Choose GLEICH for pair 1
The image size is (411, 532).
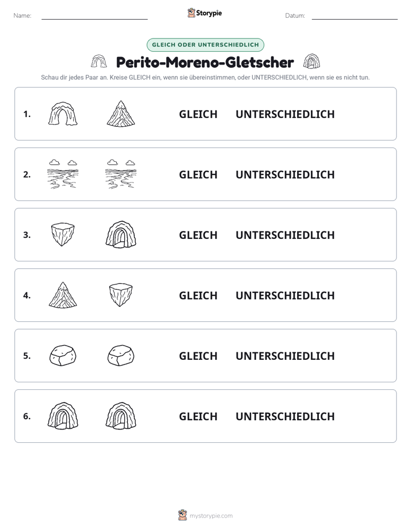pos(198,115)
